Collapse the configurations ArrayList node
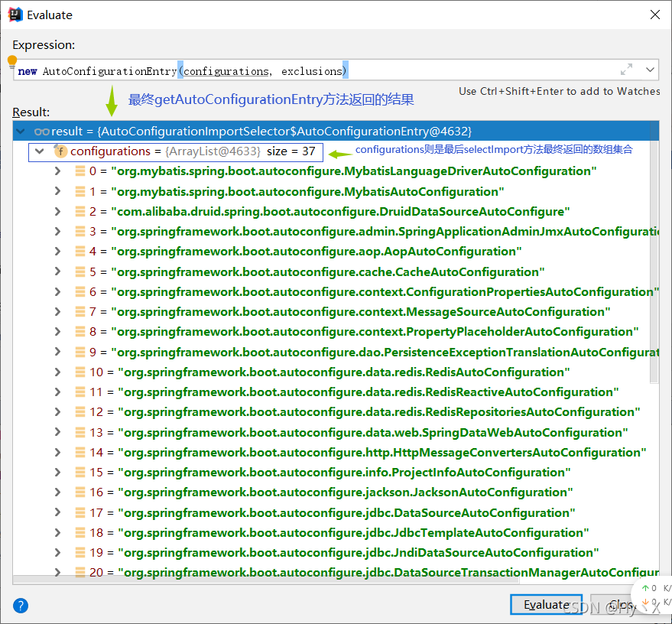 point(40,151)
